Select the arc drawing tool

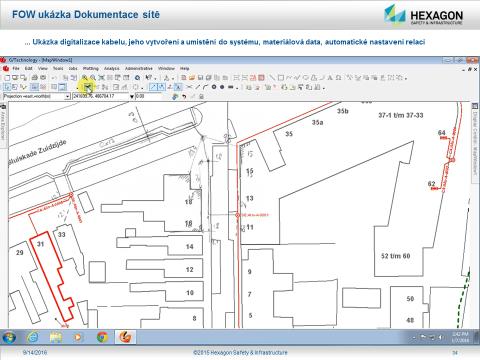[x=205, y=87]
